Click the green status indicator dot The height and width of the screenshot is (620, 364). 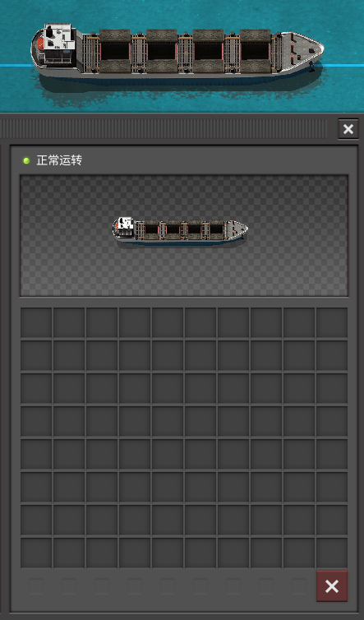[26, 160]
